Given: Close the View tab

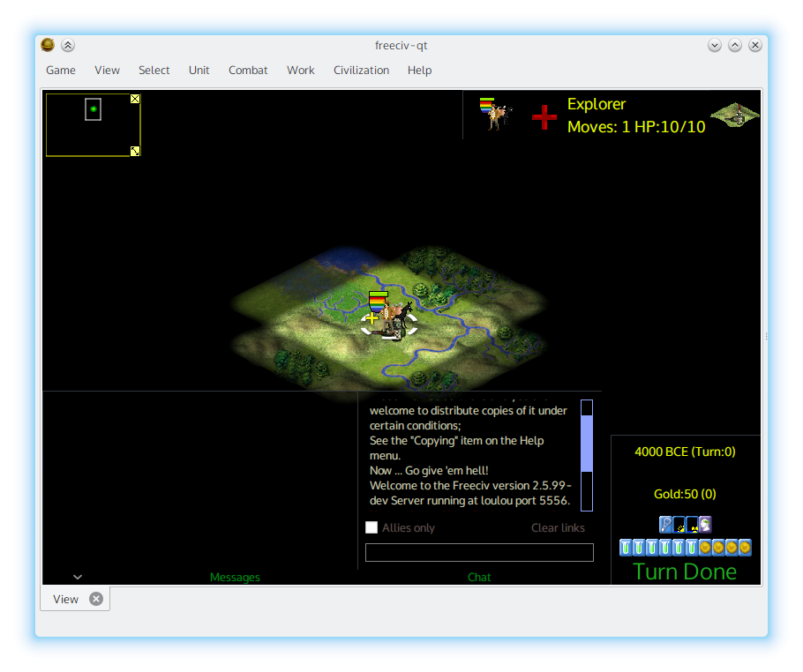Looking at the screenshot, I should point(96,599).
